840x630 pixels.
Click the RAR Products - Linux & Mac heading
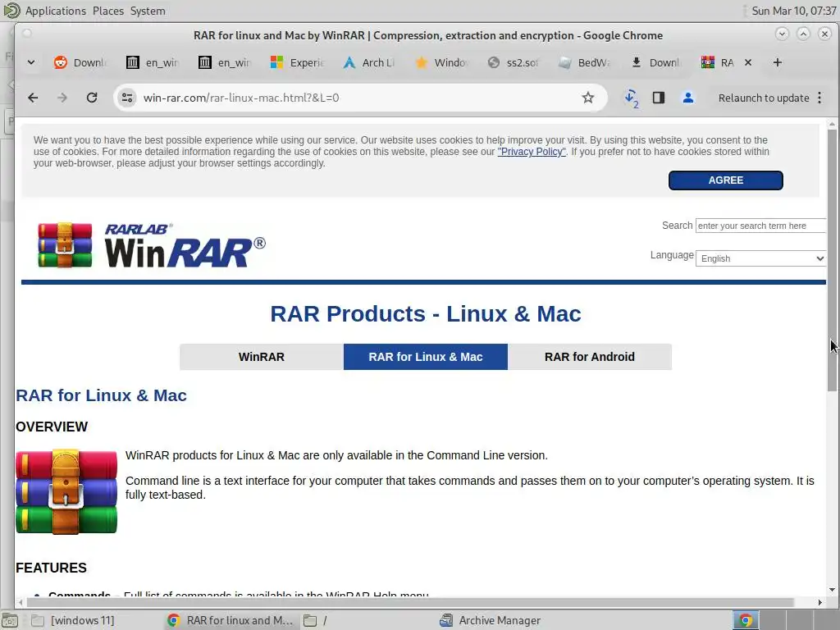point(426,314)
